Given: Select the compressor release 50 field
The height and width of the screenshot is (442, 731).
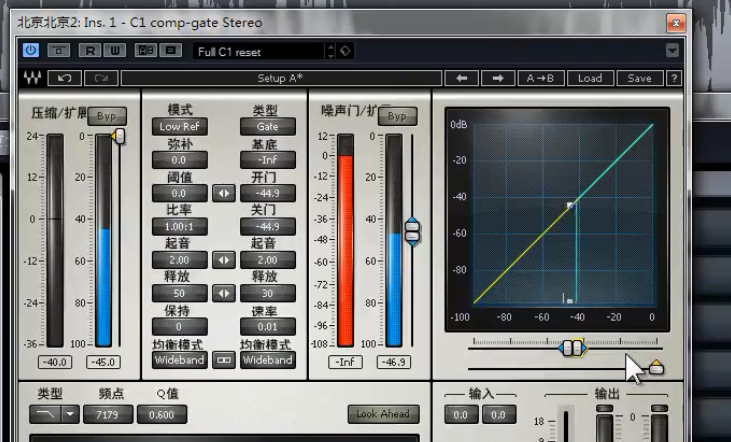Looking at the screenshot, I should pos(179,293).
